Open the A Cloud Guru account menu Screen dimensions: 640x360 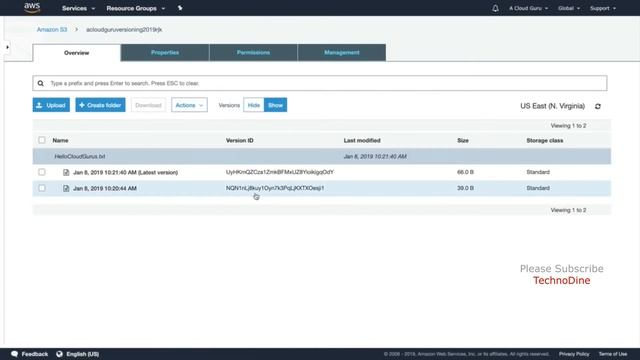pyautogui.click(x=528, y=8)
